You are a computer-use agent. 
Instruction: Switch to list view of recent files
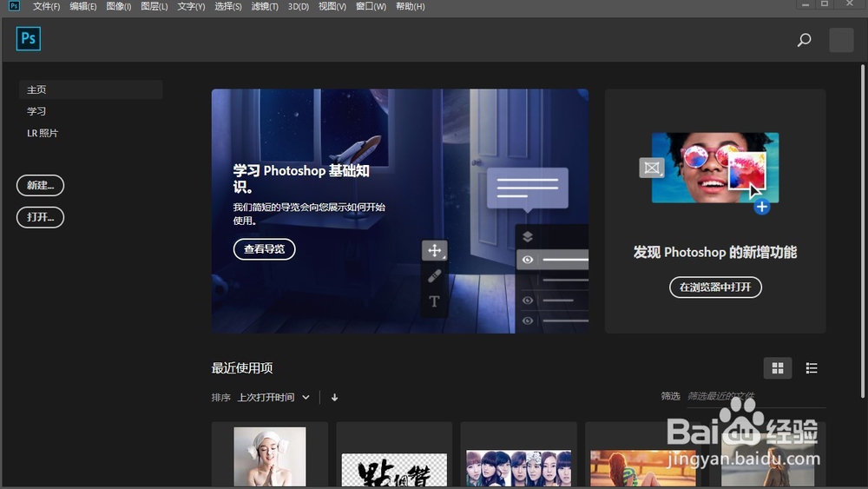click(812, 368)
